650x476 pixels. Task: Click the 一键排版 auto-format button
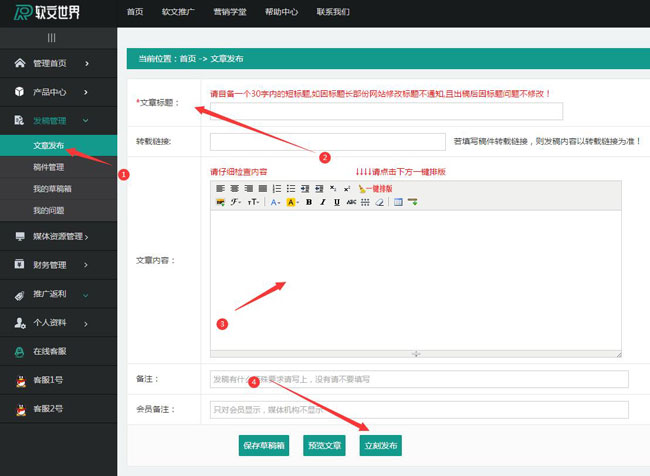pyautogui.click(x=374, y=188)
